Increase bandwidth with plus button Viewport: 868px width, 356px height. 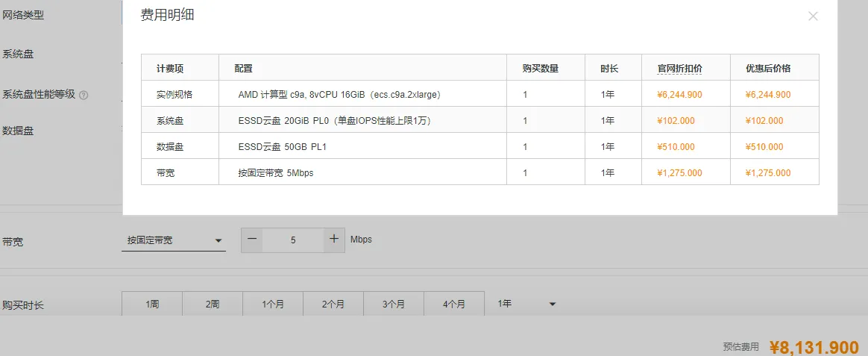click(334, 240)
